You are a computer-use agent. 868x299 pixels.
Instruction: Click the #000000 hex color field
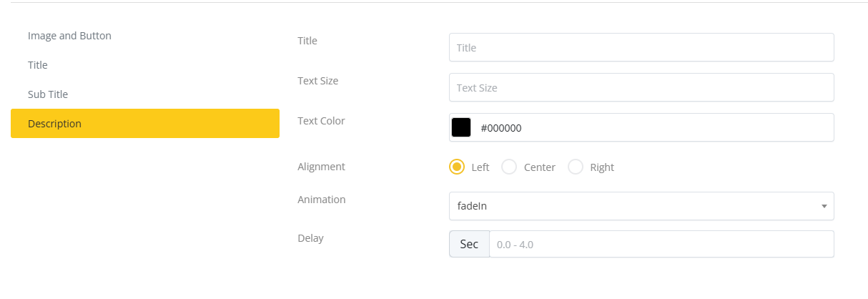pos(651,128)
